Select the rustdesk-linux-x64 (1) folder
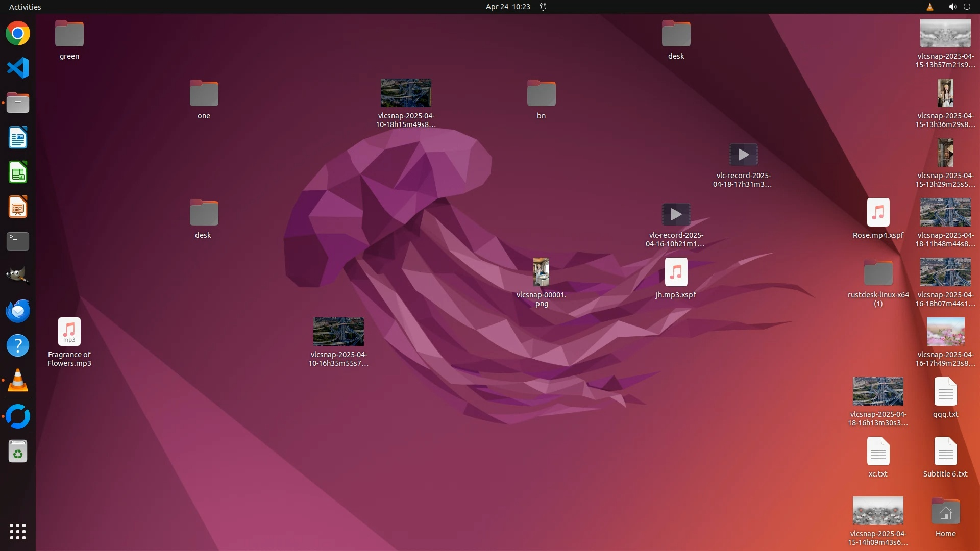Image resolution: width=980 pixels, height=551 pixels. point(878,272)
